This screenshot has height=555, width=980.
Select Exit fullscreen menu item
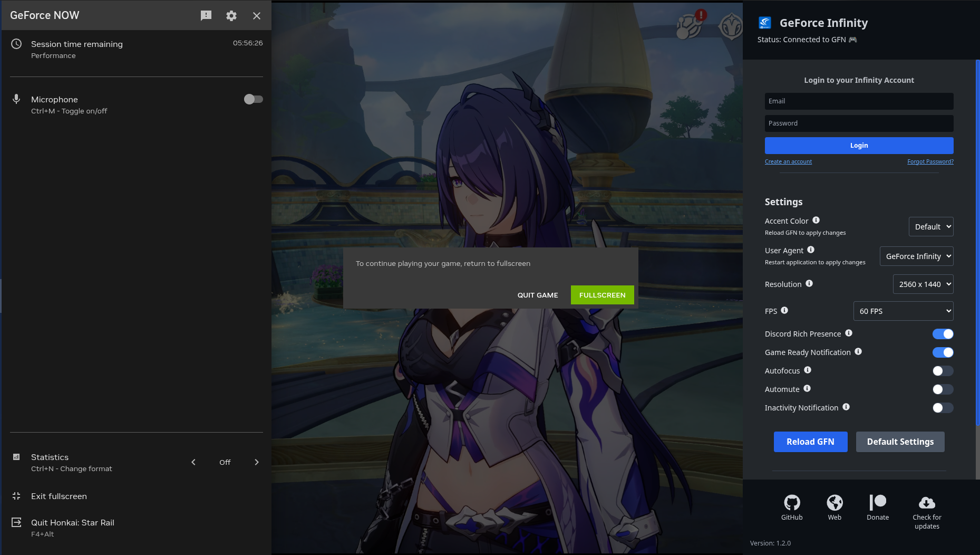pyautogui.click(x=59, y=496)
